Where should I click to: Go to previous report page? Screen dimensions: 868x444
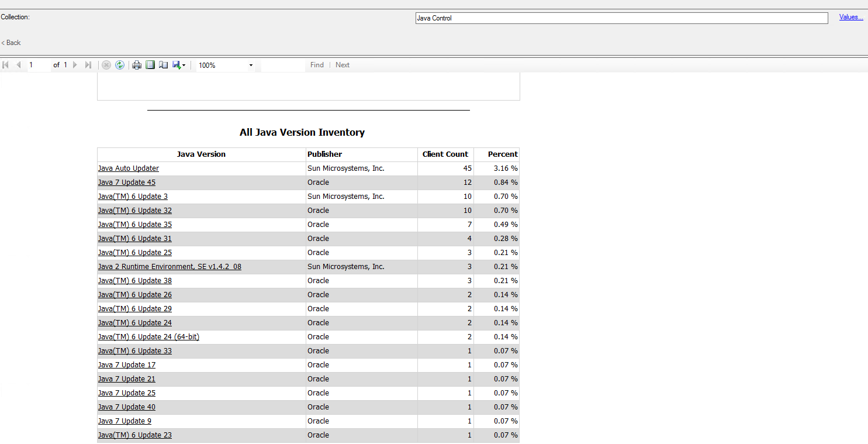pos(19,65)
